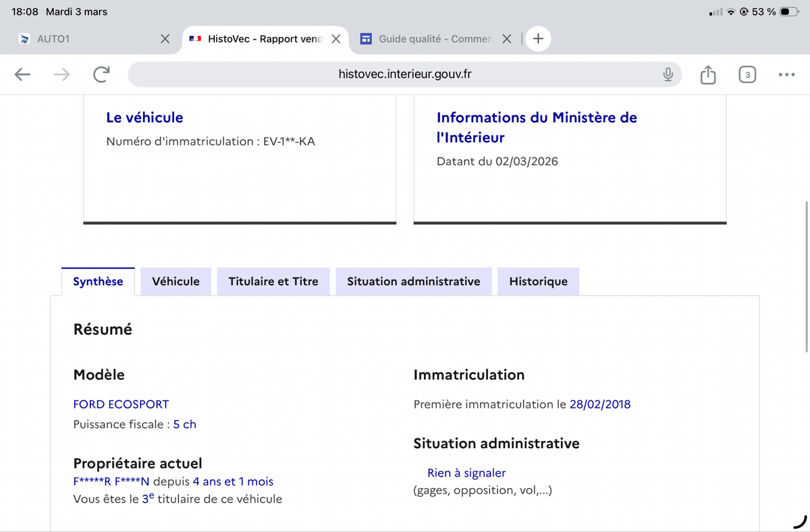This screenshot has height=532, width=810.
Task: Select the Synthèse tab
Action: click(x=98, y=282)
